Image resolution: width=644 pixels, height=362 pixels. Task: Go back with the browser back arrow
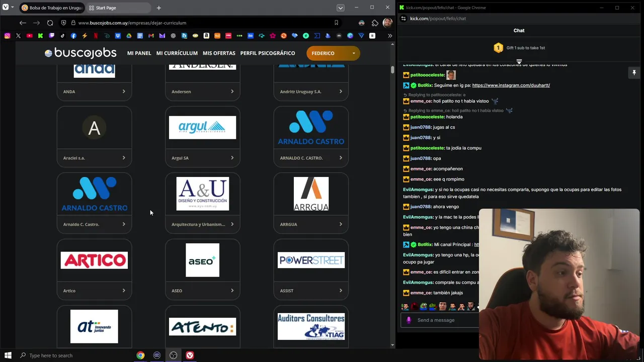(23, 23)
